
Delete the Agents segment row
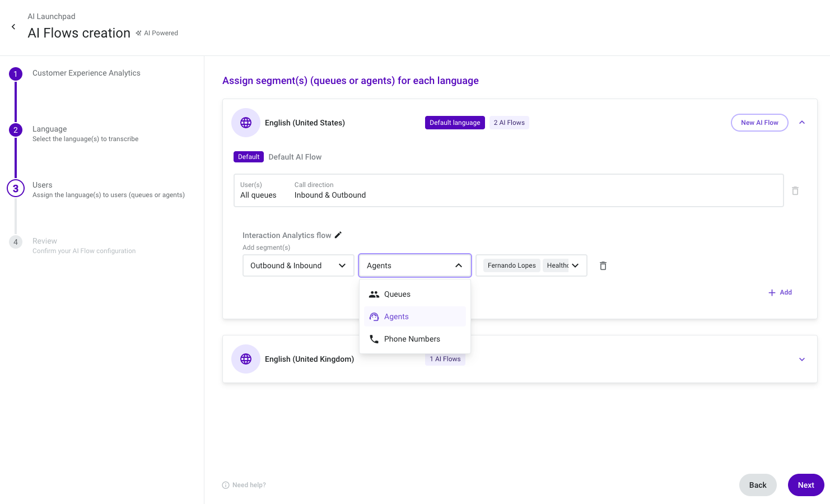603,266
